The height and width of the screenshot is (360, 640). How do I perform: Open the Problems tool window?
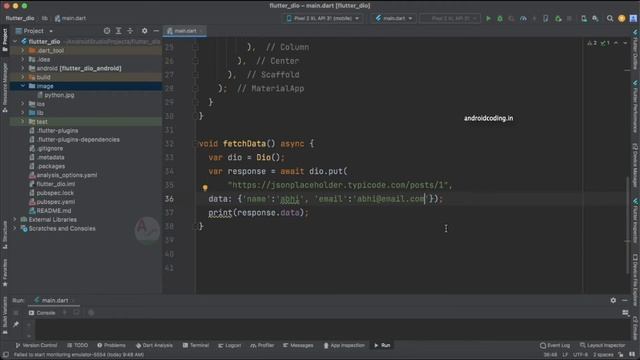click(x=111, y=345)
